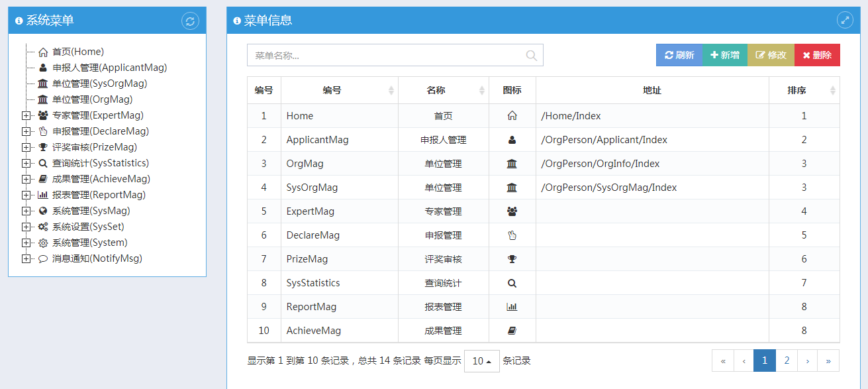Click the bar chart icon in ReportMag table row

coord(512,307)
